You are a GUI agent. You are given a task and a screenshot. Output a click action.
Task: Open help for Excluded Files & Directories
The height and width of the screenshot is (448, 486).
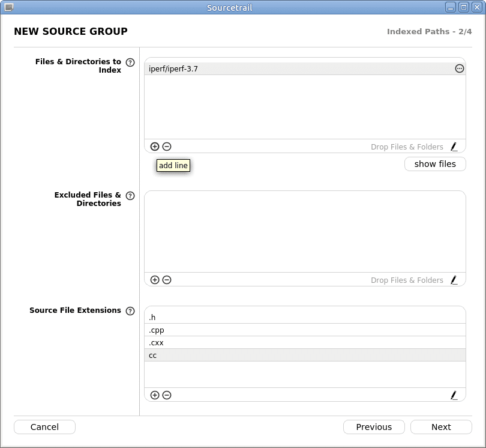click(130, 196)
